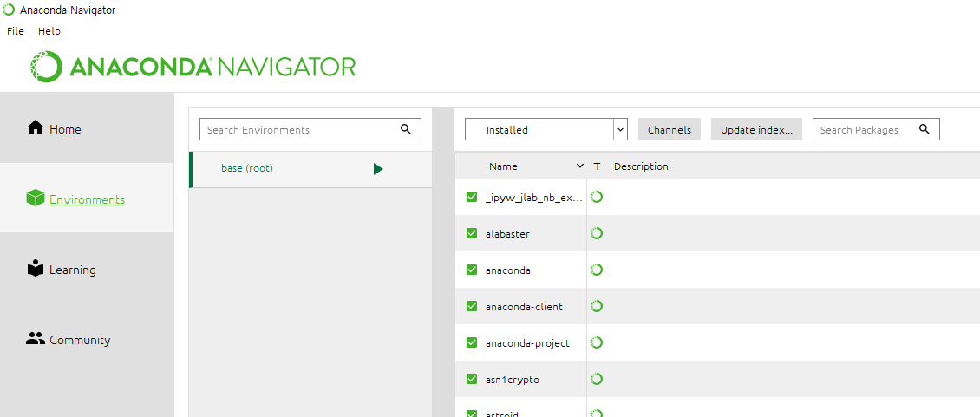Click the Anaconda icon in the title bar

(x=9, y=10)
